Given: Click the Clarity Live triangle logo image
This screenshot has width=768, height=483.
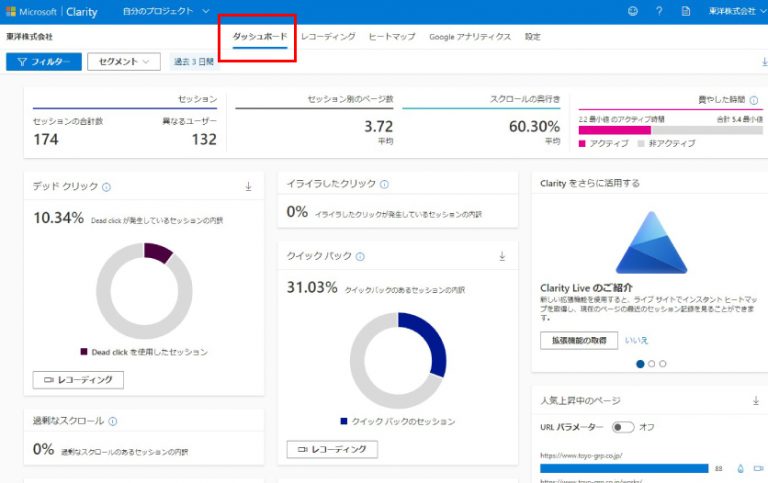Looking at the screenshot, I should click(651, 242).
